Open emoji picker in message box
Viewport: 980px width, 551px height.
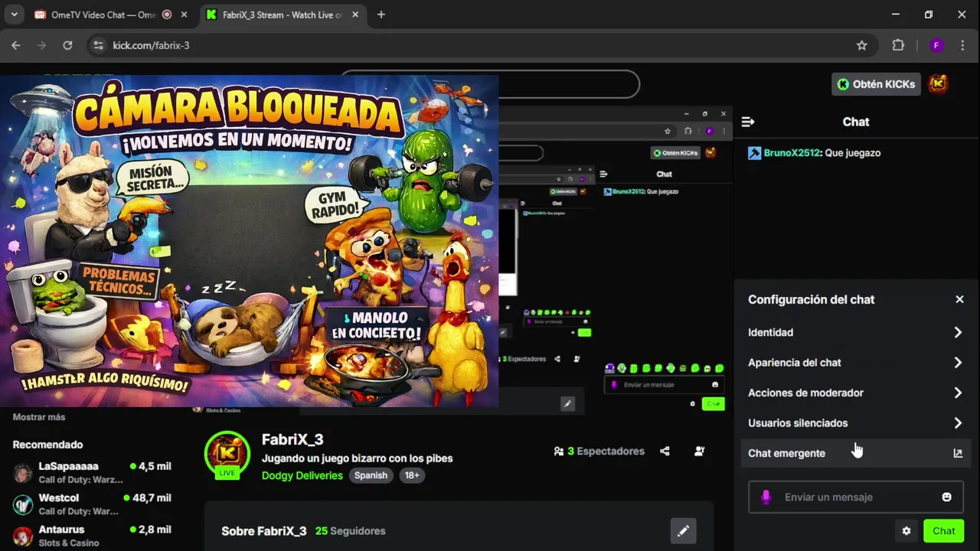pyautogui.click(x=946, y=497)
